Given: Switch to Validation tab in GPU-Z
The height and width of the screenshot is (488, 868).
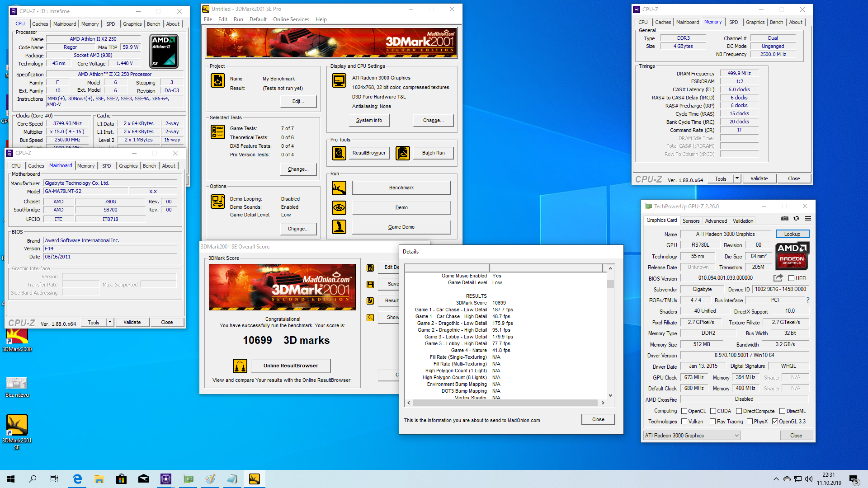Looking at the screenshot, I should (x=743, y=221).
